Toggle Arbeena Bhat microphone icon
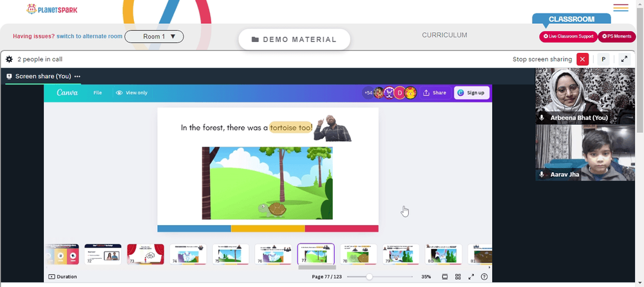The height and width of the screenshot is (287, 644). pos(542,118)
